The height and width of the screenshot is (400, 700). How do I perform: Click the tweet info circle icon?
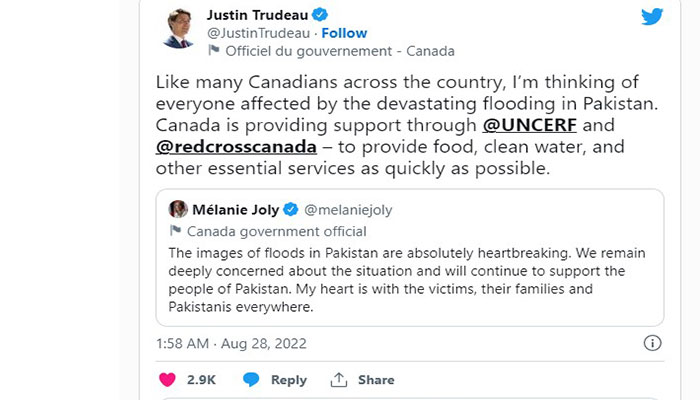tap(652, 343)
